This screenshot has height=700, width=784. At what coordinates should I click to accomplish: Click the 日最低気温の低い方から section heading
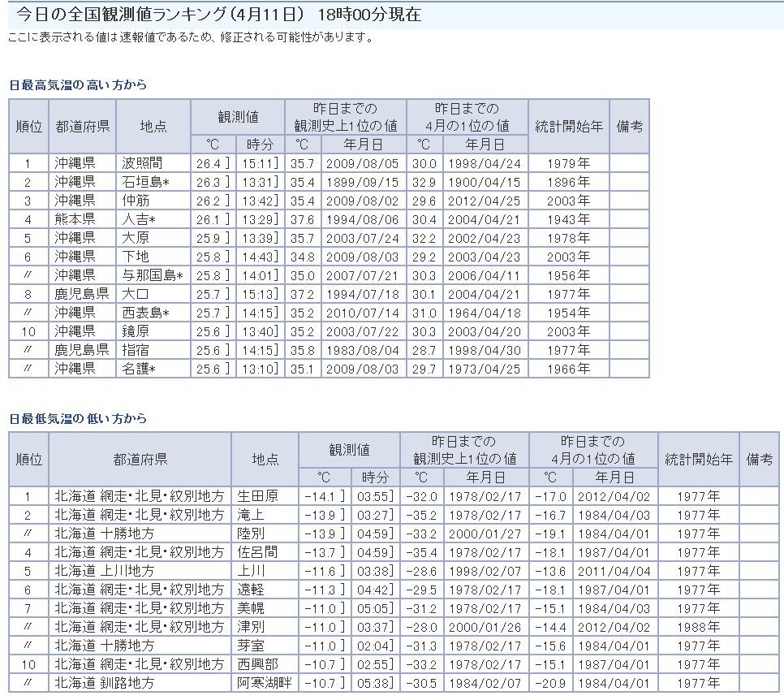78,419
